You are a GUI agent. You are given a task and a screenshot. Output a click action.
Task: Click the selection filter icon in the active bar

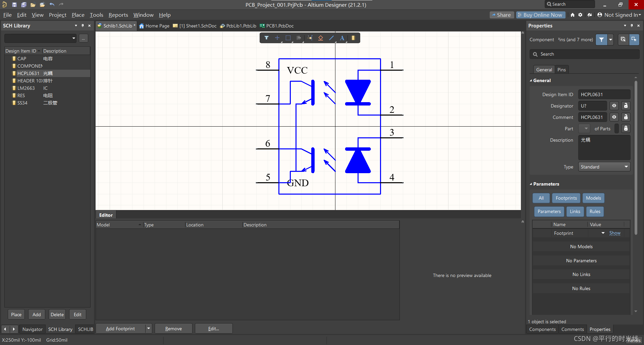pyautogui.click(x=266, y=38)
